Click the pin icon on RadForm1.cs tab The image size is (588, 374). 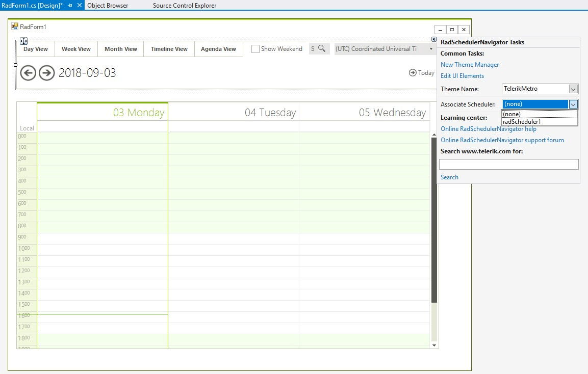point(70,6)
